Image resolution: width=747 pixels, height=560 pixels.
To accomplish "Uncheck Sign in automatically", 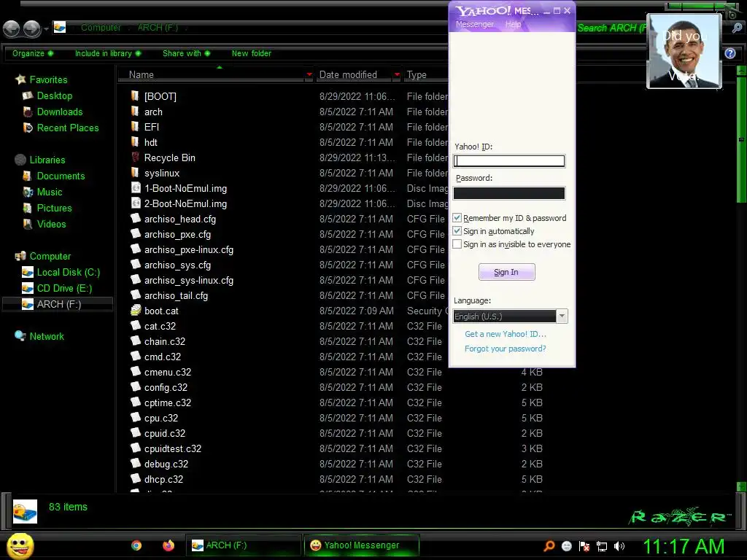I will (x=457, y=231).
